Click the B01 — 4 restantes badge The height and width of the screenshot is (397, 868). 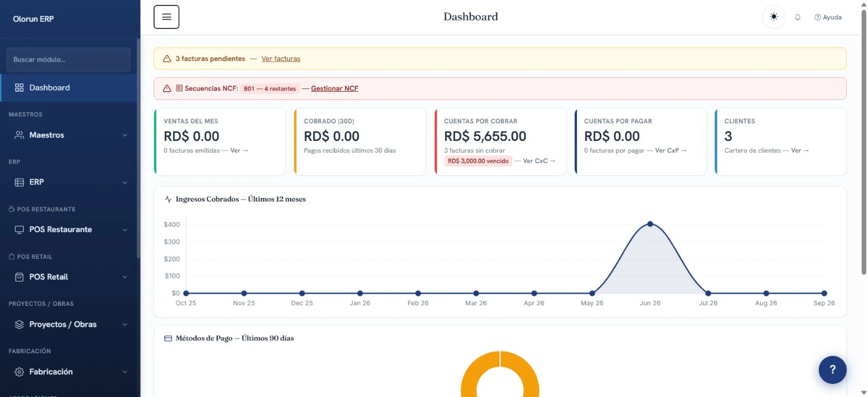coord(270,88)
